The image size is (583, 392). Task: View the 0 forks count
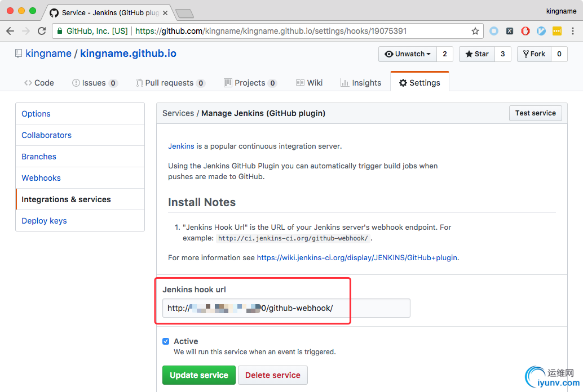pos(559,54)
